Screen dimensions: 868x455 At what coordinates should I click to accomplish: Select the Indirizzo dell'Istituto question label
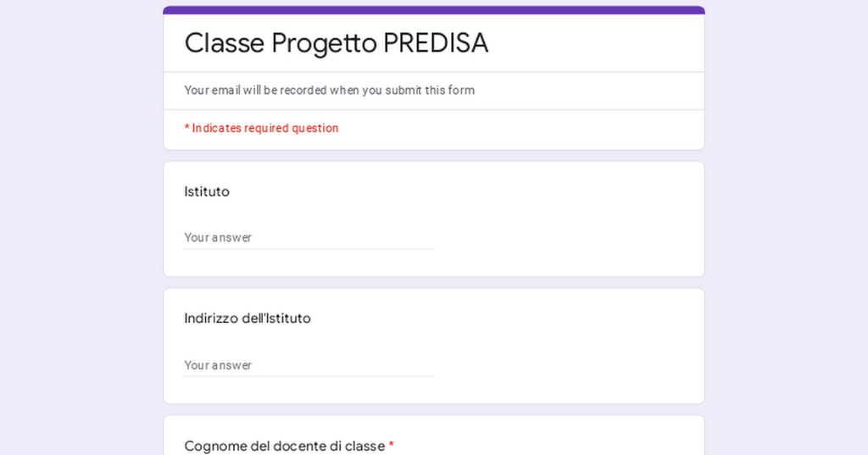tap(248, 319)
